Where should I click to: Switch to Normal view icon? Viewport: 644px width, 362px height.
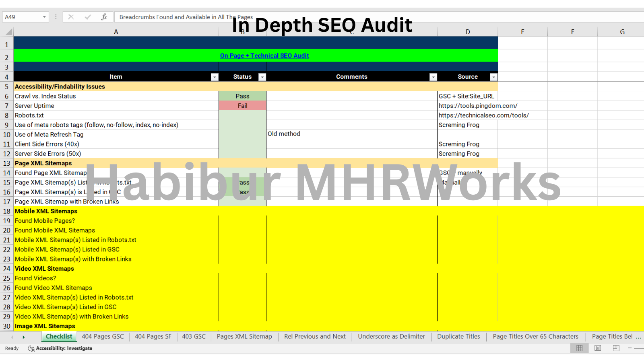point(579,348)
